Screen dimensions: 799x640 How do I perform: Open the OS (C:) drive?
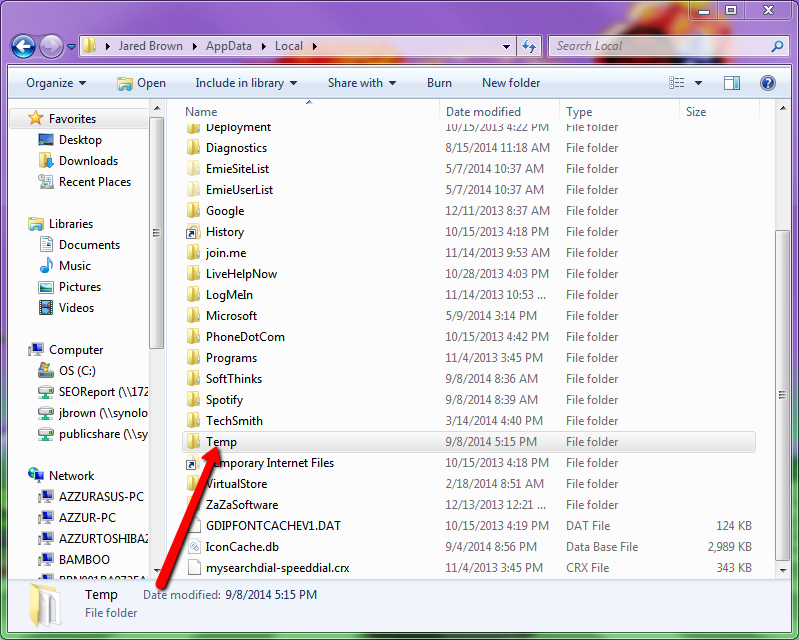click(x=77, y=371)
